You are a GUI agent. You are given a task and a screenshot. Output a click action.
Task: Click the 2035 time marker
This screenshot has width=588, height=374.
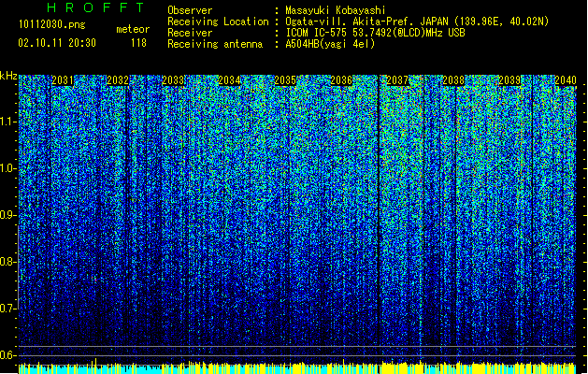tap(285, 80)
